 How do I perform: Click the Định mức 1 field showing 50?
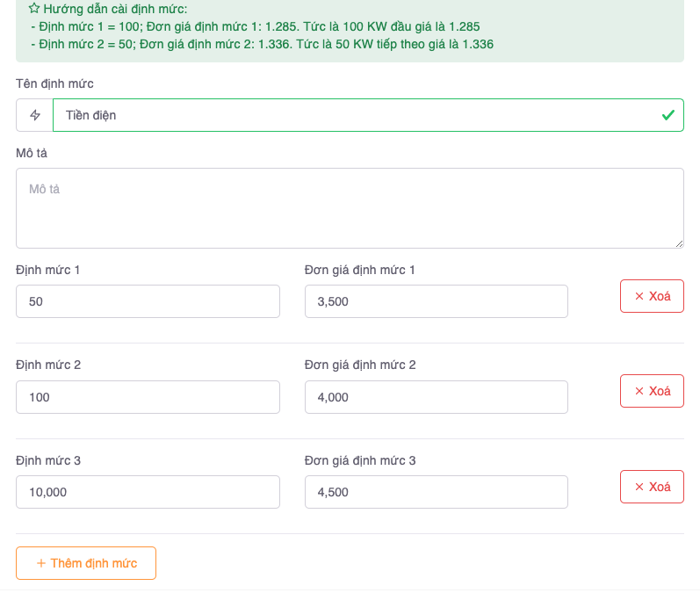(148, 301)
